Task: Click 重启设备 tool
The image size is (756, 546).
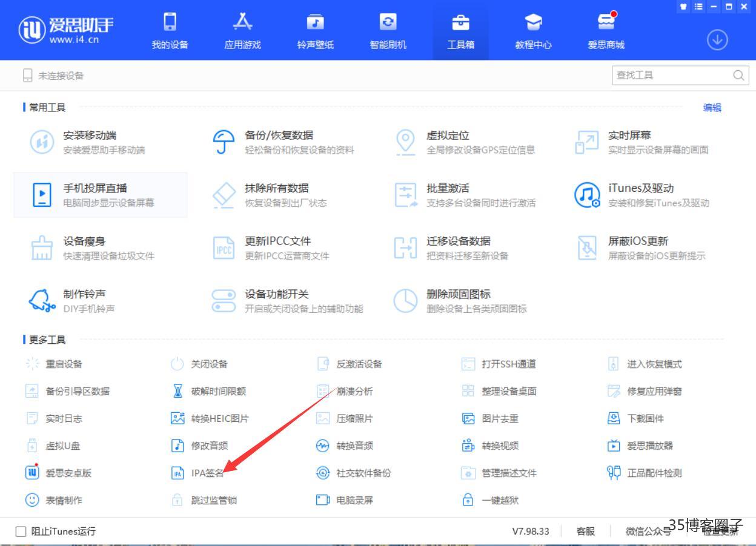Action: coord(55,364)
